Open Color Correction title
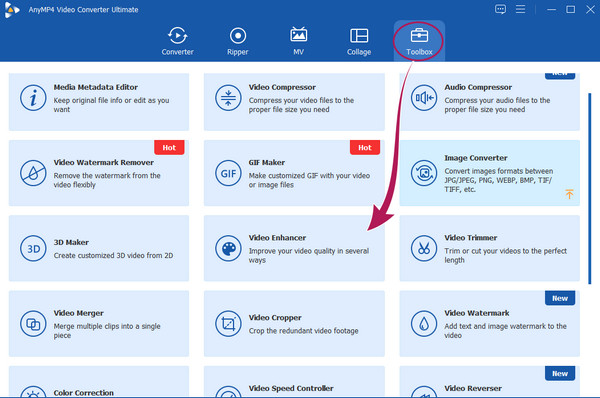 pos(83,393)
